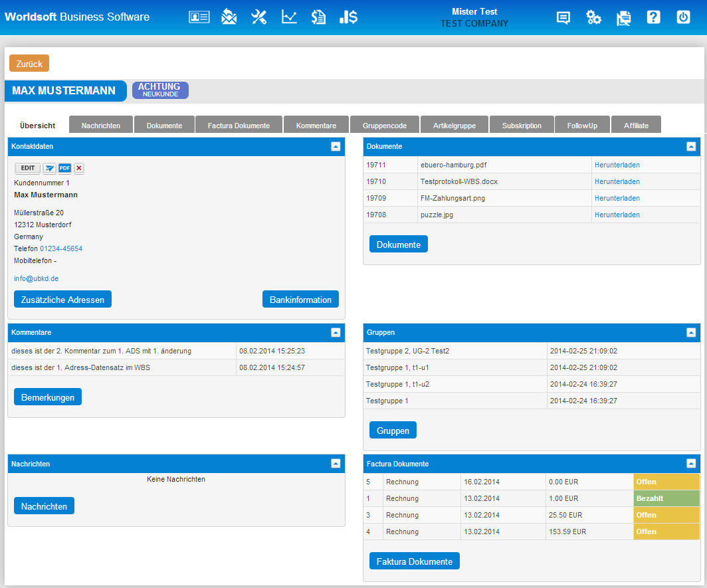
Task: Switch to the Subskription tab
Action: (x=522, y=125)
